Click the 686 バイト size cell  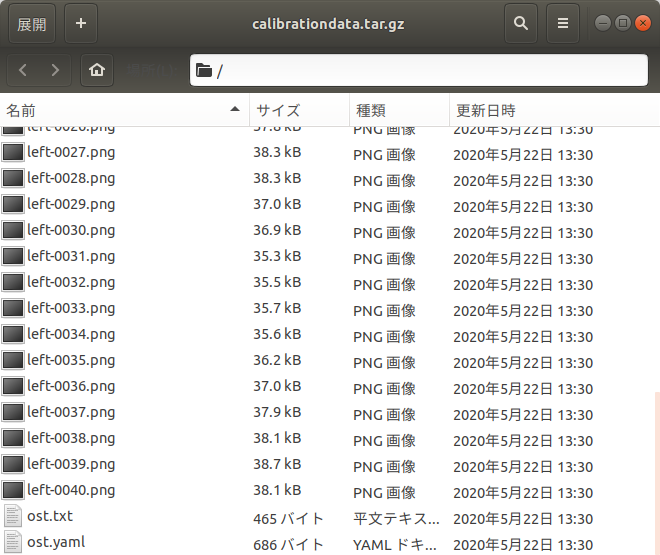288,545
